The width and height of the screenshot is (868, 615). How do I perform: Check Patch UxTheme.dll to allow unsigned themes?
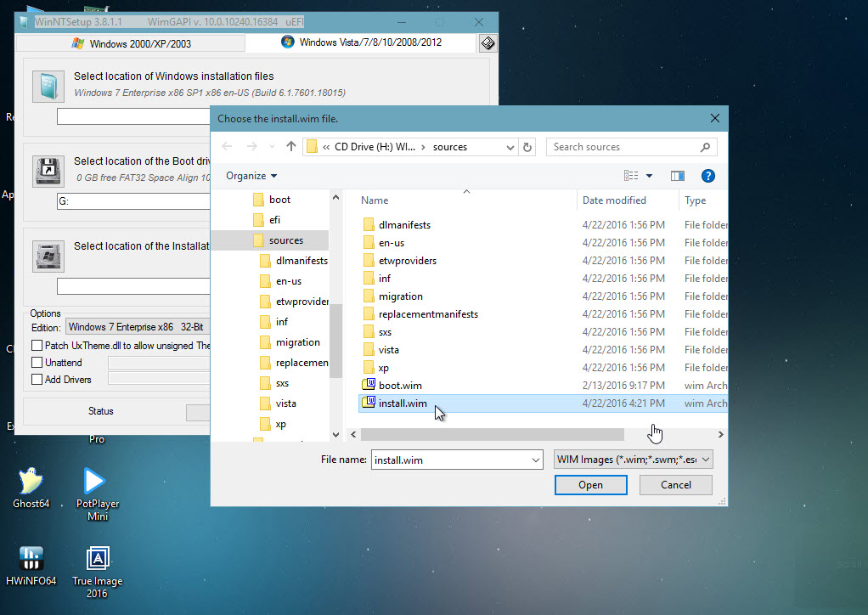38,345
